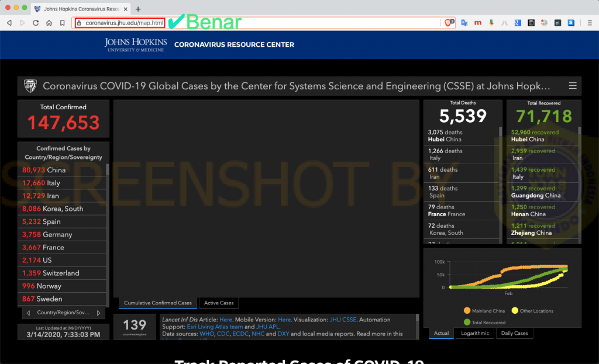Click the orange Mainland China legend dot
Viewport: 599px width, 364px height.
pos(467,311)
